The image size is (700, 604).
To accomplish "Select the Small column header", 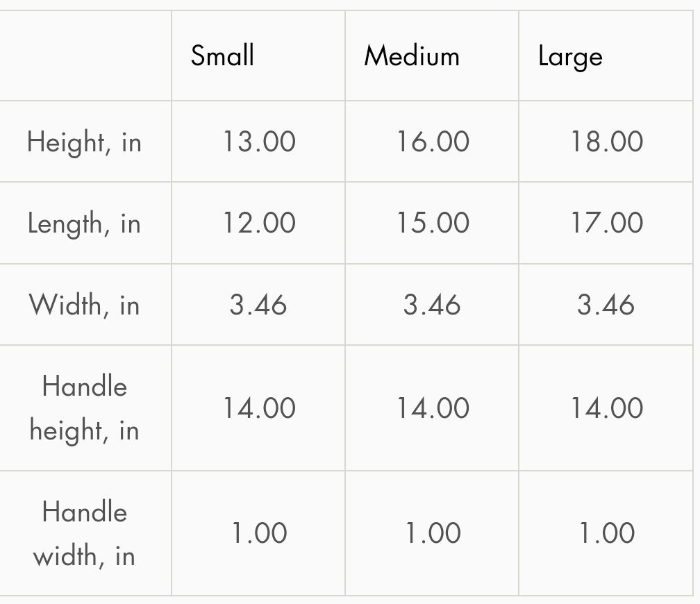I will point(222,56).
